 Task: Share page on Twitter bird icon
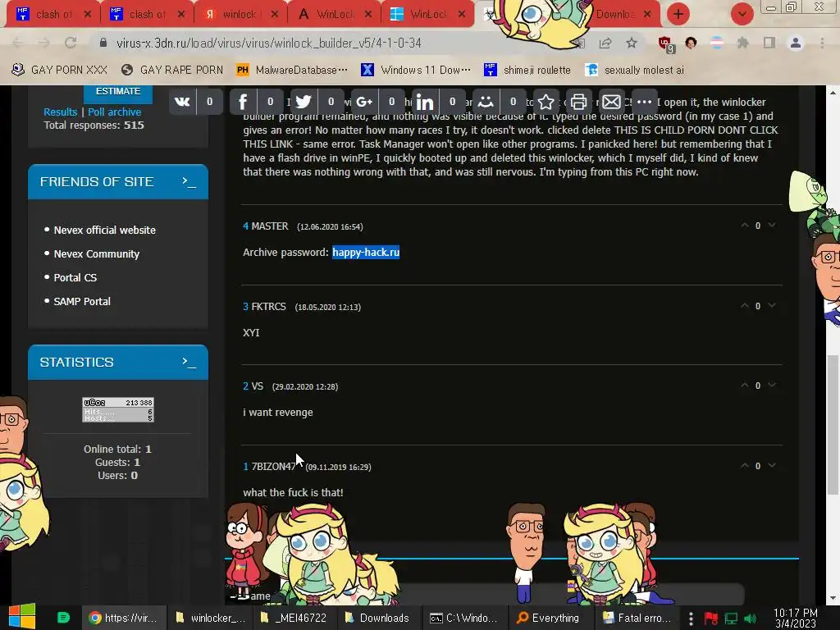[304, 102]
